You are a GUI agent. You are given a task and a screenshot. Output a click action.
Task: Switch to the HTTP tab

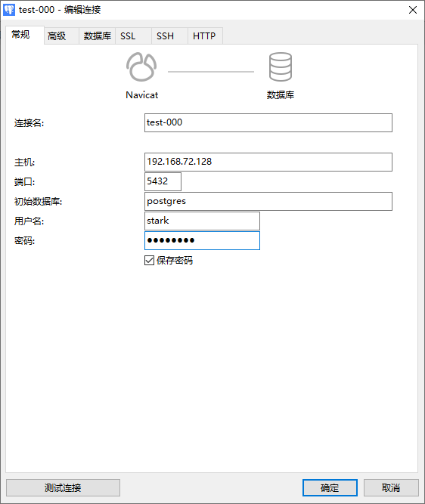(x=205, y=36)
